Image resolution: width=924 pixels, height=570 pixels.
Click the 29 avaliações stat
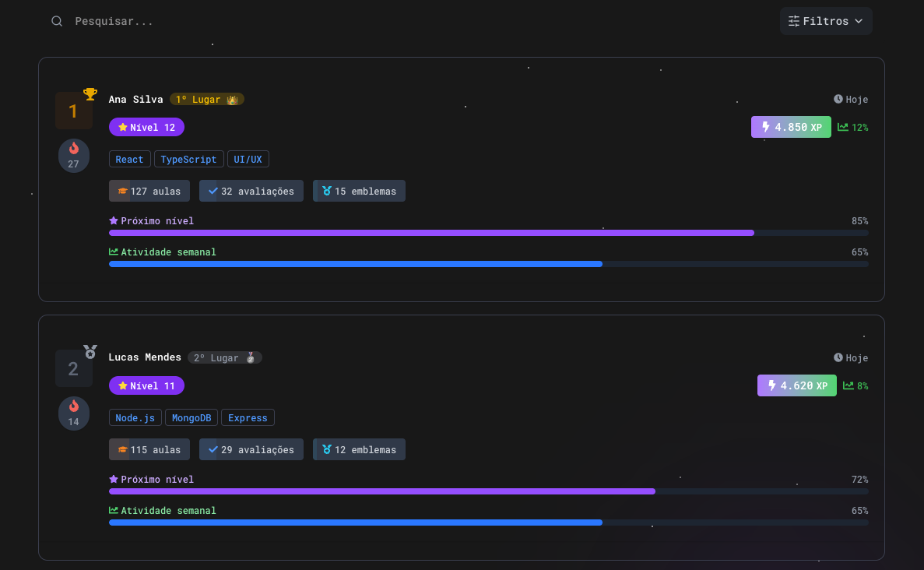pyautogui.click(x=251, y=449)
